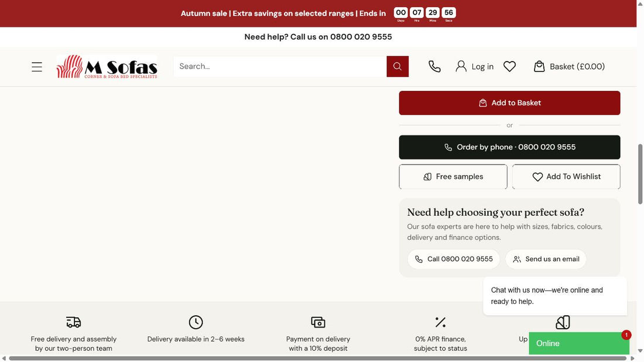Click the countdown hours value 07
The height and width of the screenshot is (362, 644).
tap(416, 12)
